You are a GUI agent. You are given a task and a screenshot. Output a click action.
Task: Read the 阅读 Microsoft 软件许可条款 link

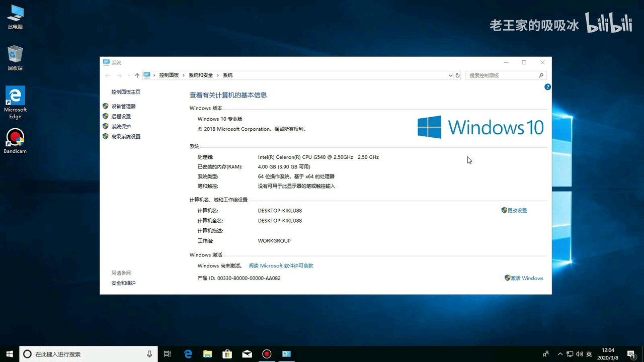tap(281, 265)
